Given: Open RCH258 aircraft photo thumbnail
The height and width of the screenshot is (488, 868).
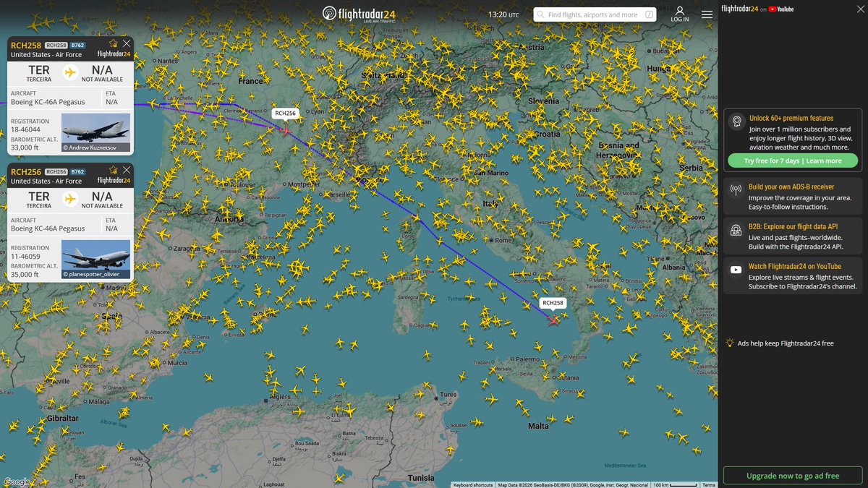Looking at the screenshot, I should coord(96,134).
